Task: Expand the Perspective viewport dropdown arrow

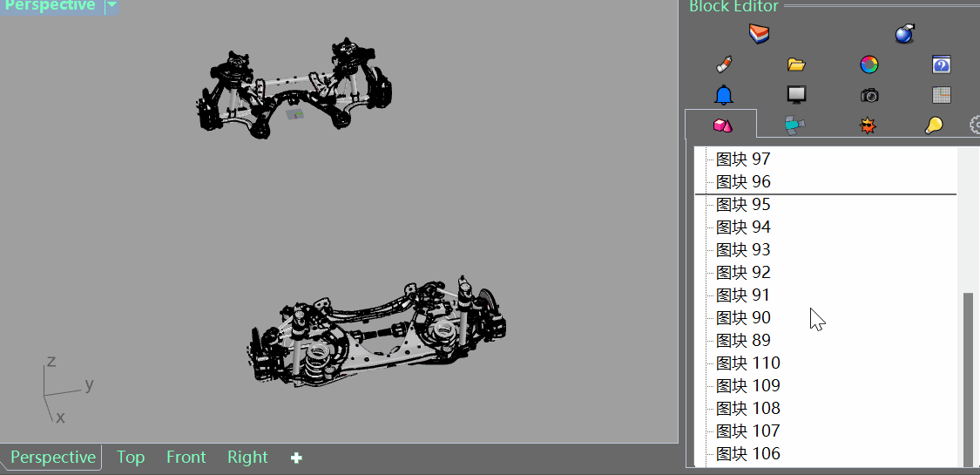Action: click(111, 6)
